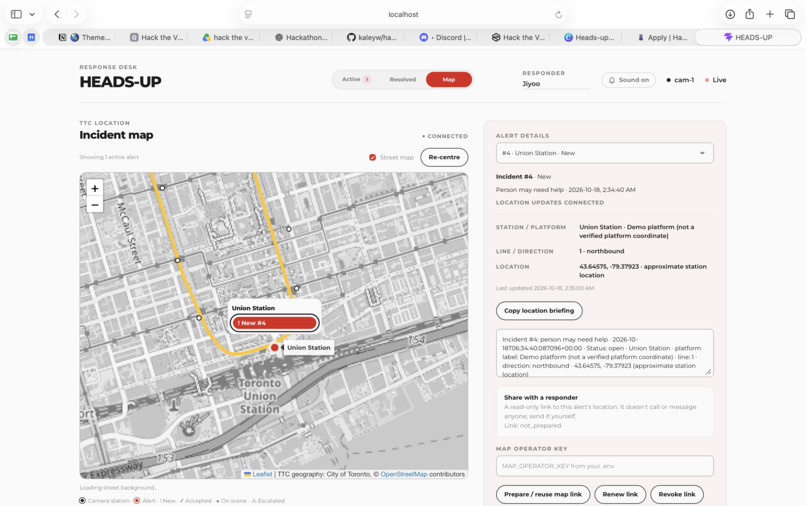Viewport: 806px width, 506px height.
Task: Open the Leaflet attribution link
Action: coord(262,474)
